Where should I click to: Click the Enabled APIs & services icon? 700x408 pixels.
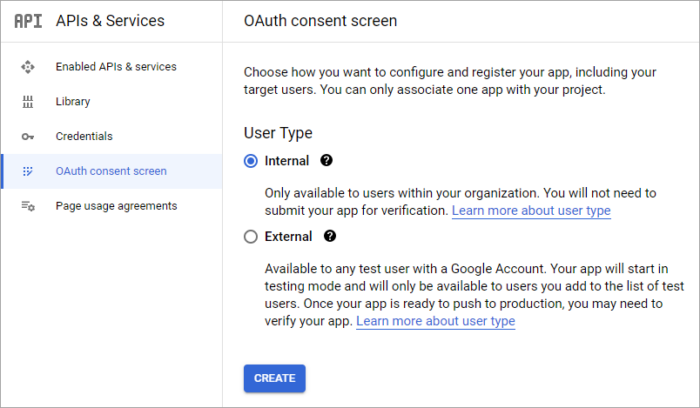(28, 67)
